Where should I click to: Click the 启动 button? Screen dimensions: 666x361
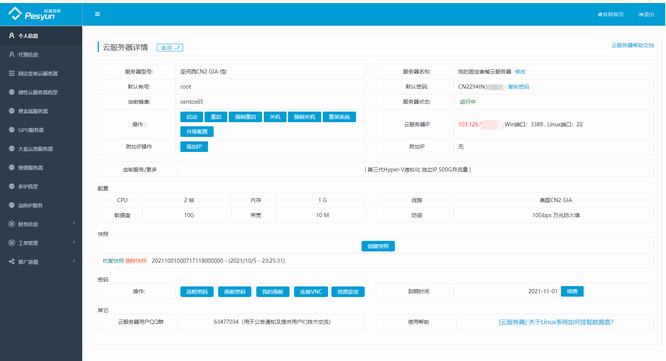click(192, 117)
